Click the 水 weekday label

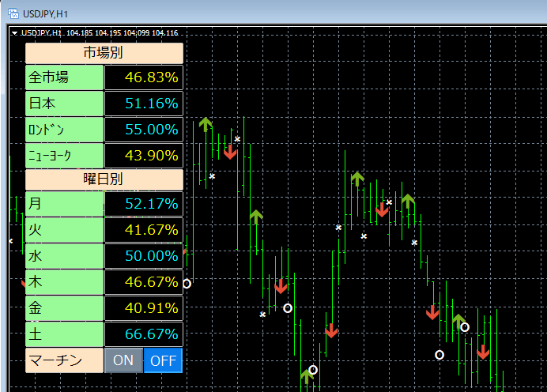pyautogui.click(x=64, y=256)
